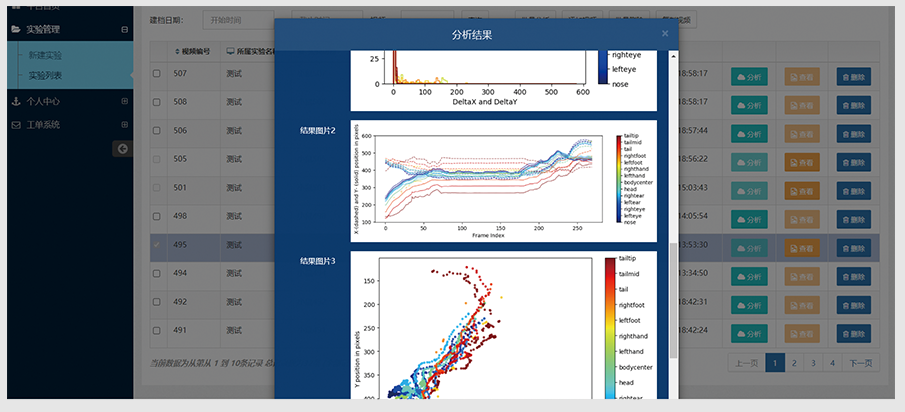Tick the checkbox for row 508
The width and height of the screenshot is (905, 412).
pyautogui.click(x=156, y=102)
